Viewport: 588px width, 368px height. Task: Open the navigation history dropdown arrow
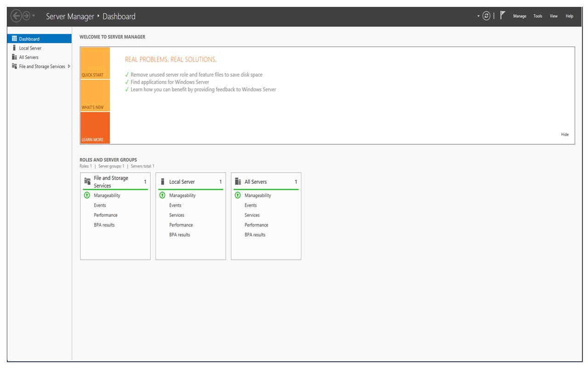[x=34, y=16]
